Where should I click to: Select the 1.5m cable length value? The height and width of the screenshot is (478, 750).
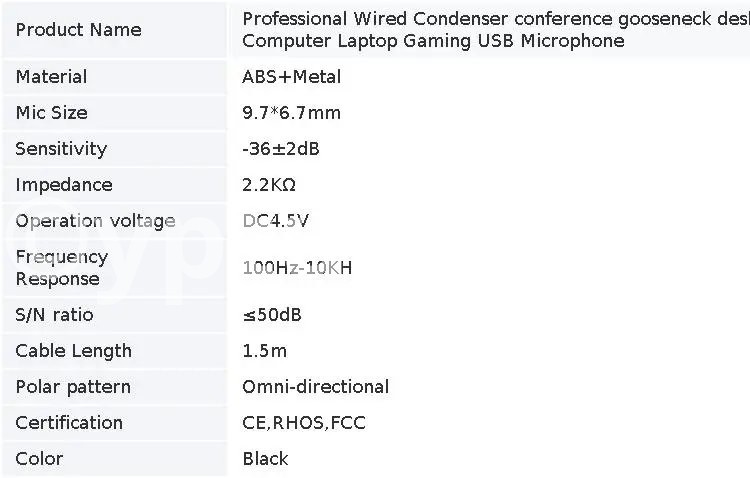264,351
